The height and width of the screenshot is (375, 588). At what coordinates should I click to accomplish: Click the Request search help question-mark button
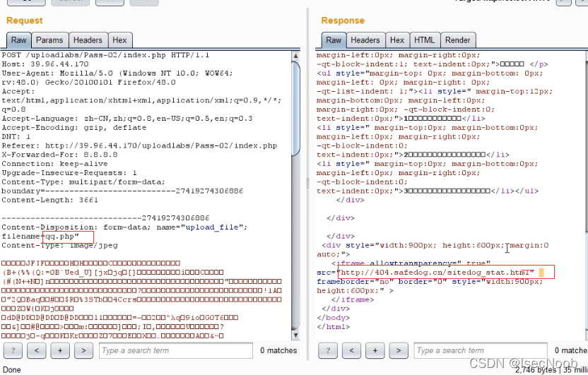[13, 351]
